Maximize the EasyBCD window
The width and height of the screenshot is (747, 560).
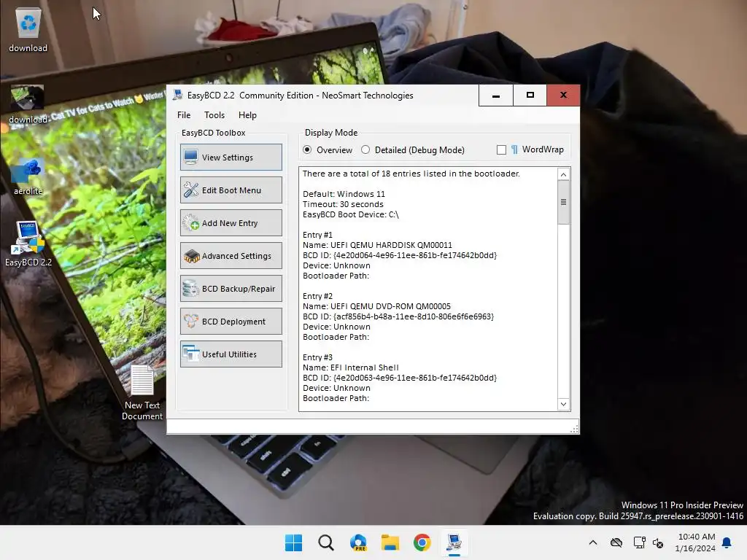[530, 96]
